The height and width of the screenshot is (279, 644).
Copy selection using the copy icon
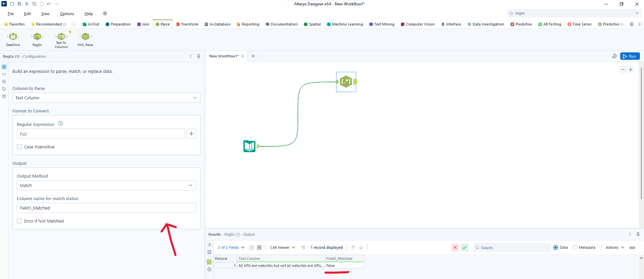[34, 4]
